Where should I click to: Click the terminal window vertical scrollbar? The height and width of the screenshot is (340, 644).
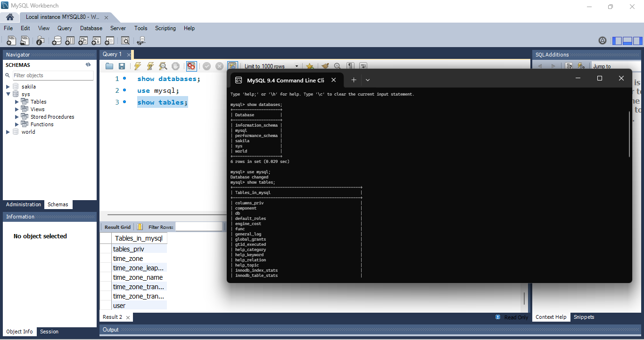coord(629,134)
